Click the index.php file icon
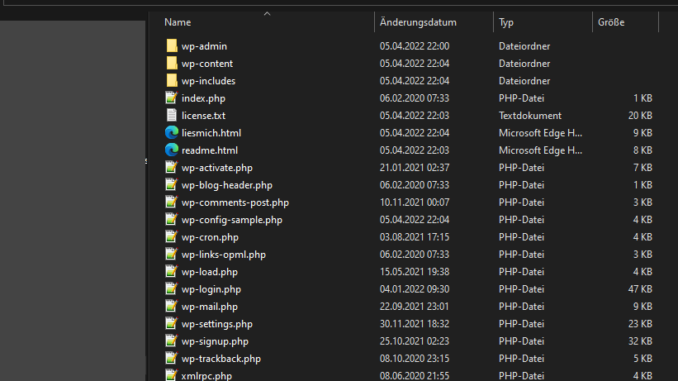 172,98
